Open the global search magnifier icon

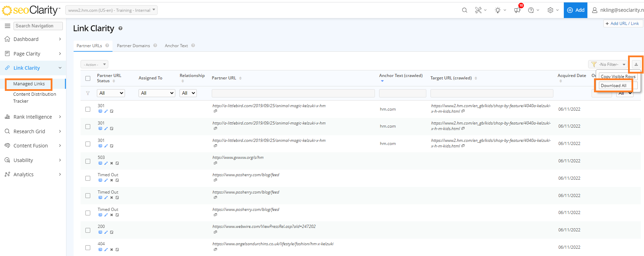(465, 10)
